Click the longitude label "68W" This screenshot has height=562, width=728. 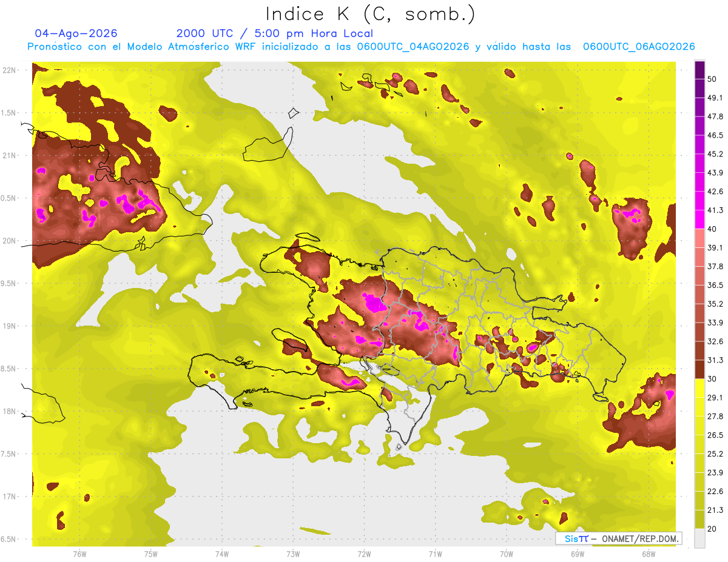pyautogui.click(x=648, y=554)
